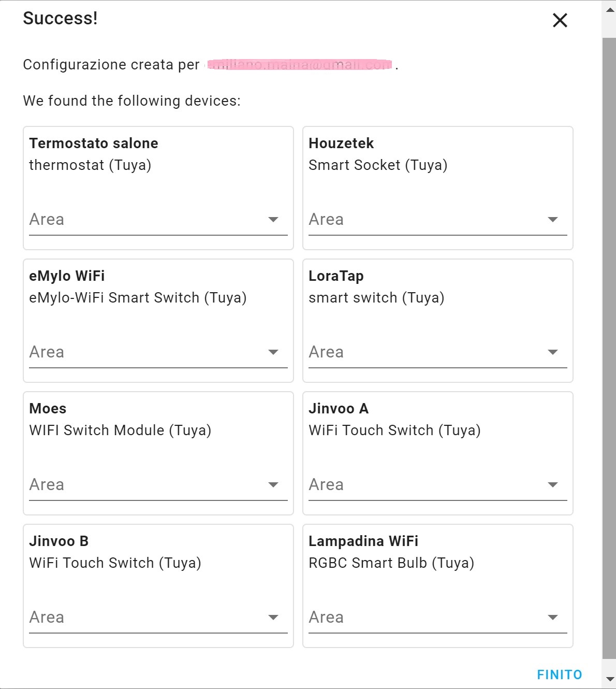Open Area dropdown arrow for Jinvoo A
This screenshot has width=616, height=689.
coord(553,485)
